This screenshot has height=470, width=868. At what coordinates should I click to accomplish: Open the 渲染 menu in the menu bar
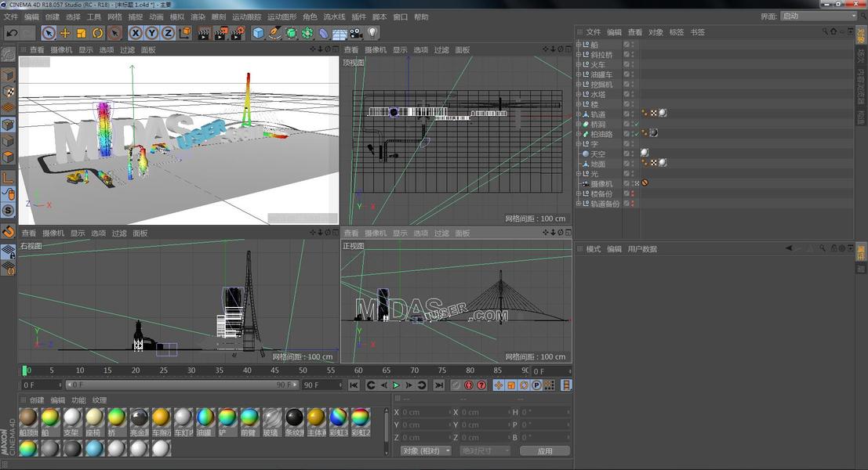click(198, 16)
